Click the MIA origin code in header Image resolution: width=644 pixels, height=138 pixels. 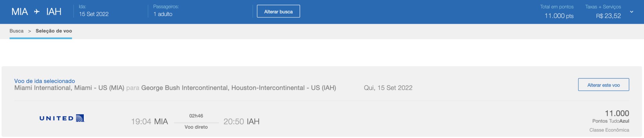point(20,12)
